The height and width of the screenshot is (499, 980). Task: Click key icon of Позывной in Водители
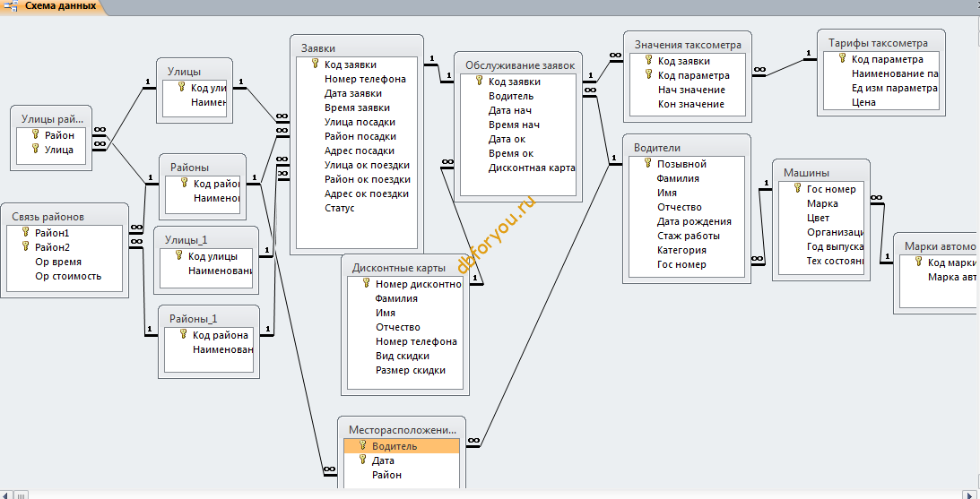tap(648, 164)
